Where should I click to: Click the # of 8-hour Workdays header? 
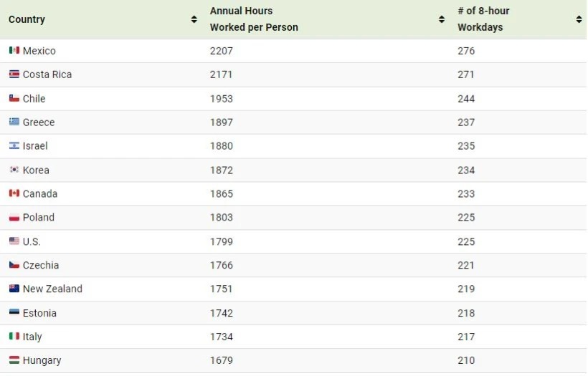(x=483, y=19)
